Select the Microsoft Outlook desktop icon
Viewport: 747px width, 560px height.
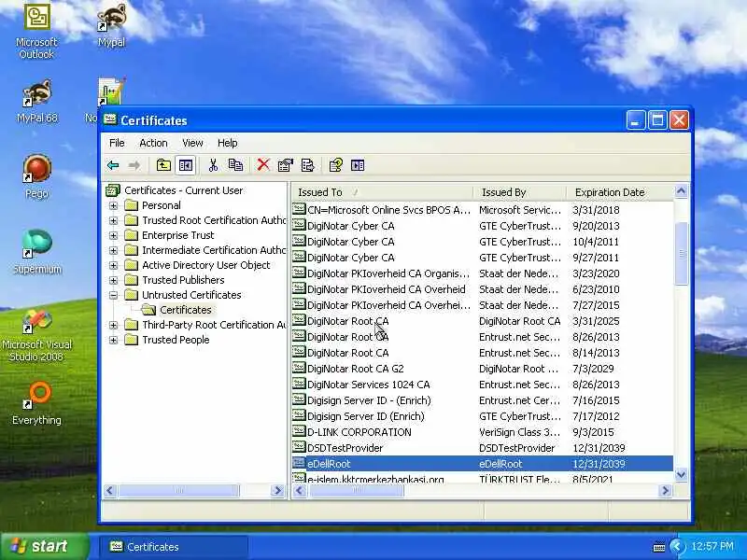36,32
